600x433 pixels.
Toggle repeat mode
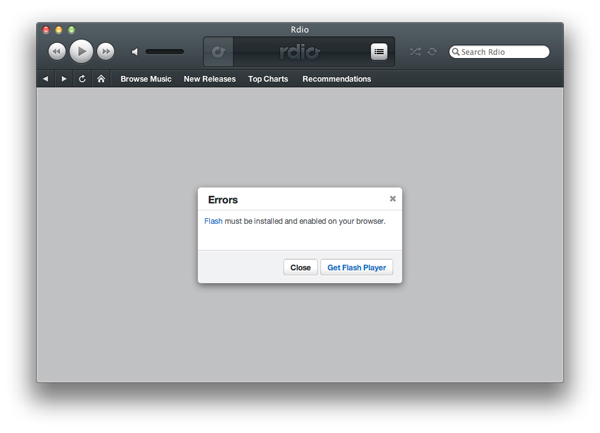coord(432,52)
